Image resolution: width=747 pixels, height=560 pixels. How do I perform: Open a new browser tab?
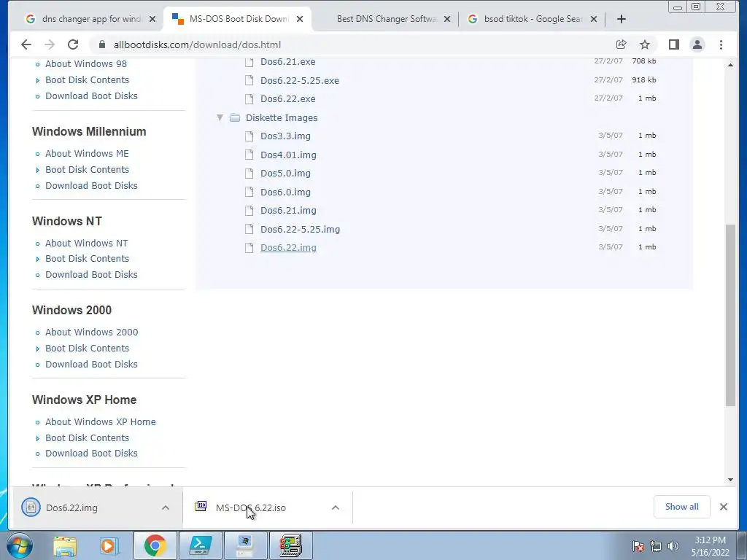(622, 19)
